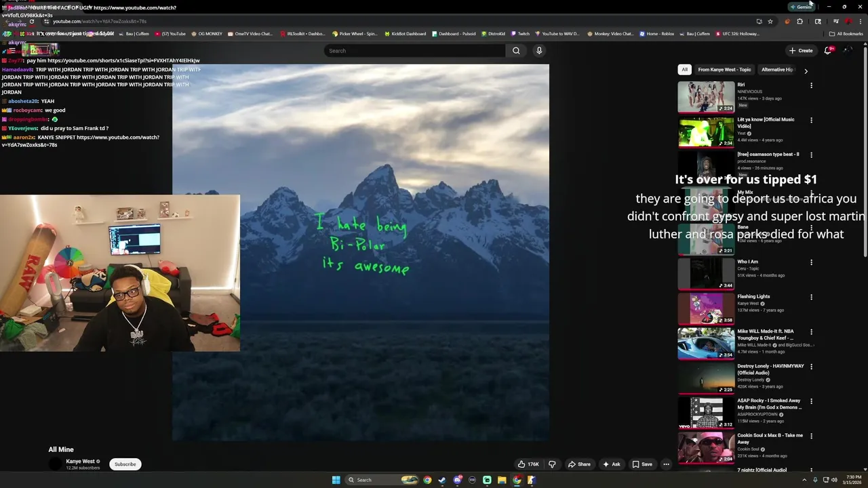Open File Explorer from the taskbar
This screenshot has height=488, width=868.
(x=502, y=480)
